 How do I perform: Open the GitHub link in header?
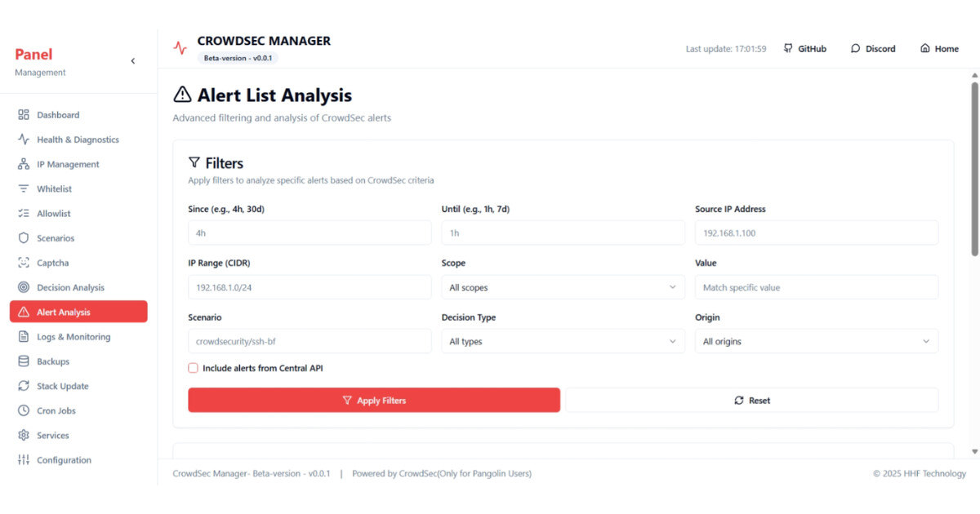point(804,49)
